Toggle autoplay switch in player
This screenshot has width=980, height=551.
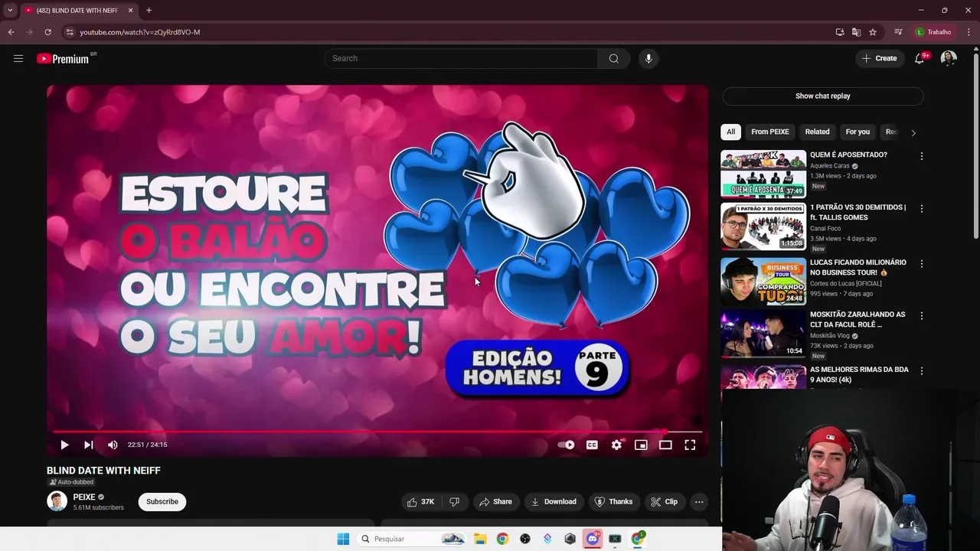click(x=566, y=445)
